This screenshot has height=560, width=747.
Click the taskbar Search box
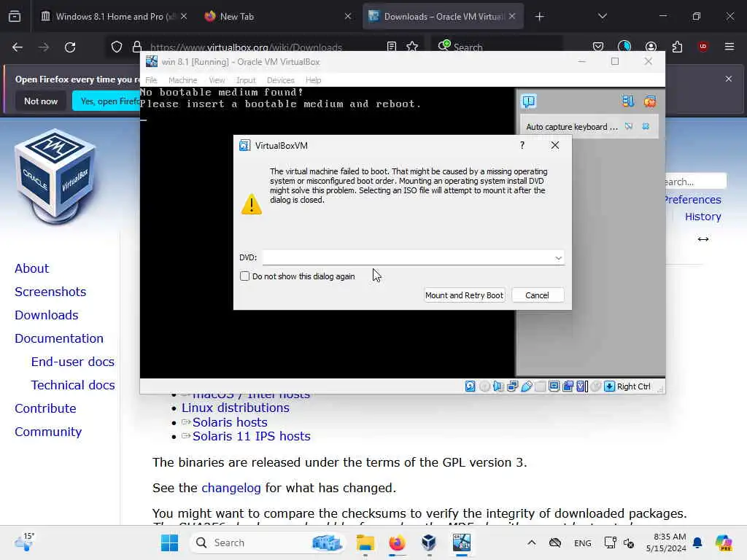267,542
